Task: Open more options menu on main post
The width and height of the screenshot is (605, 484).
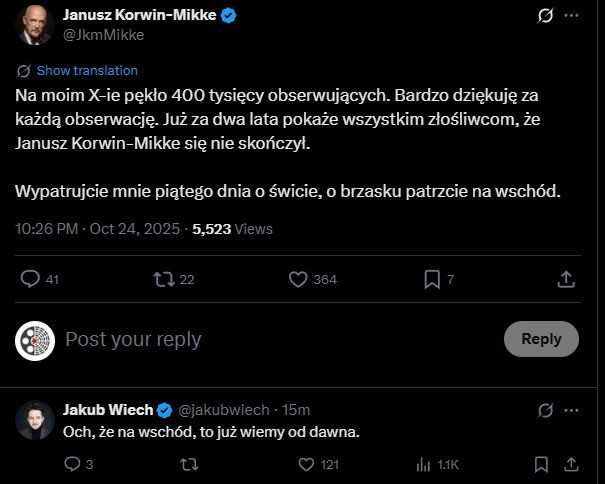Action: (573, 16)
